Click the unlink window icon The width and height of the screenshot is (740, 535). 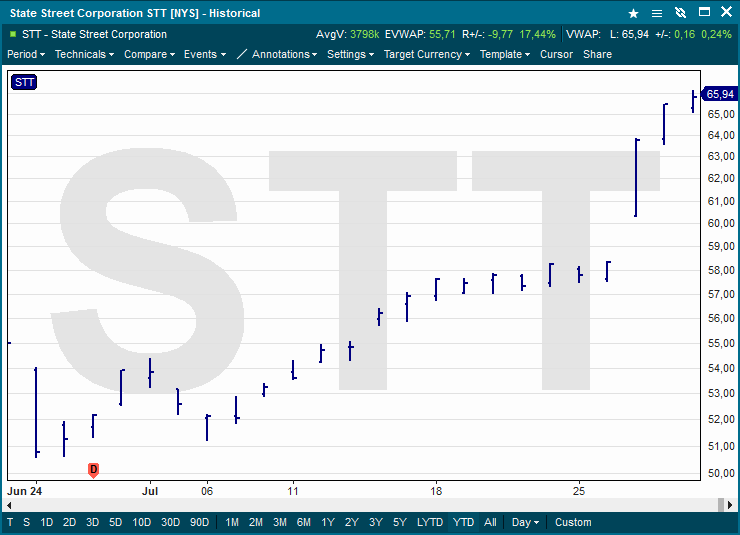point(680,13)
